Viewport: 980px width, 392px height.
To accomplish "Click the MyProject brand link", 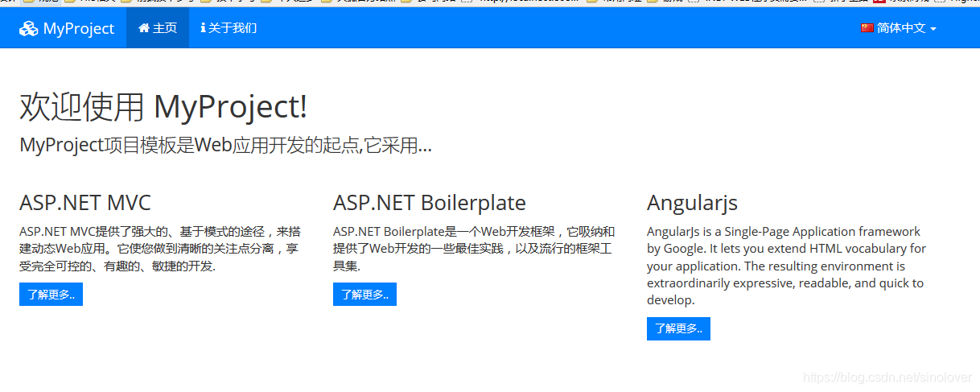I will click(67, 28).
